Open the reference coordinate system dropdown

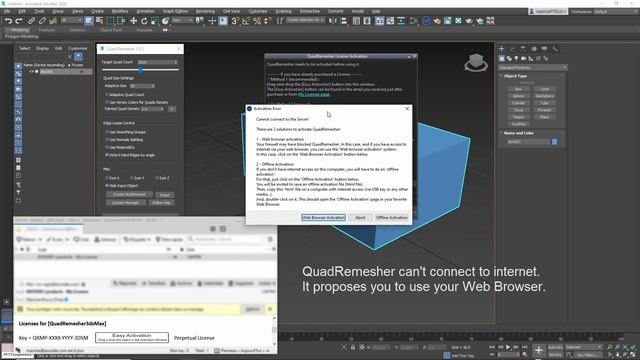click(x=182, y=20)
